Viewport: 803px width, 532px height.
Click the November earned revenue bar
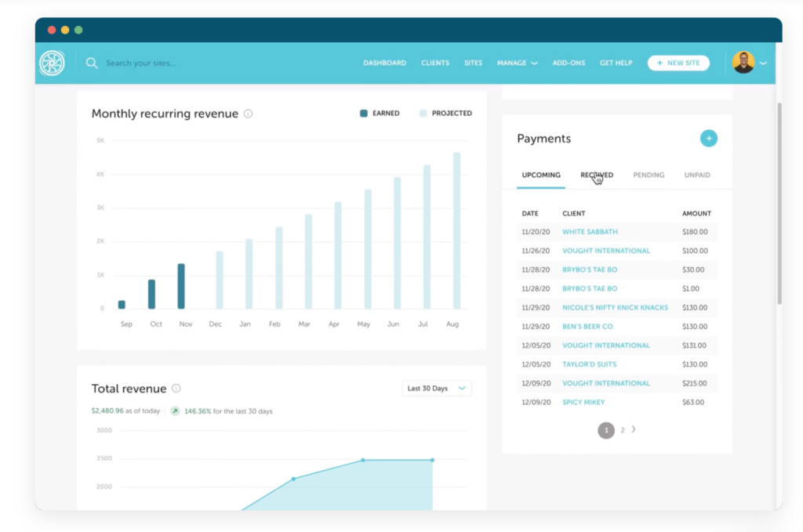tap(181, 287)
